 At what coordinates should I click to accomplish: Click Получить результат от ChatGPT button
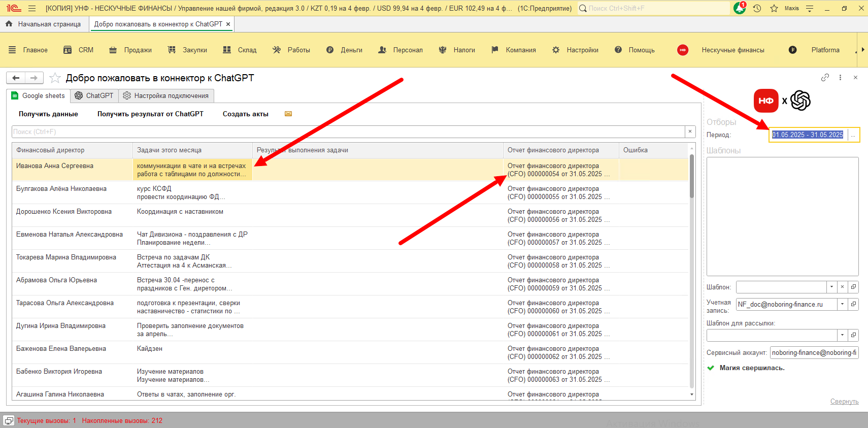(x=150, y=114)
